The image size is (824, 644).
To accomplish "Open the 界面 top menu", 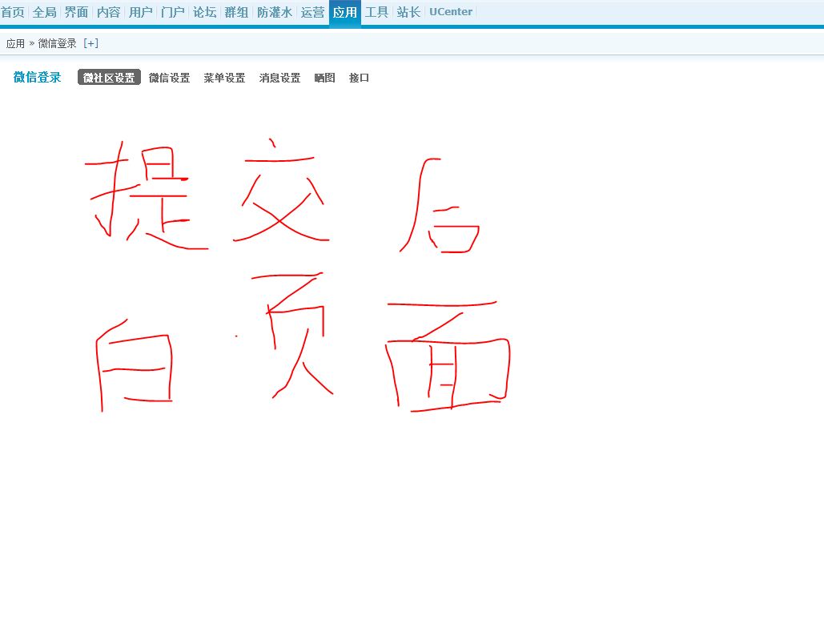I will click(x=77, y=12).
